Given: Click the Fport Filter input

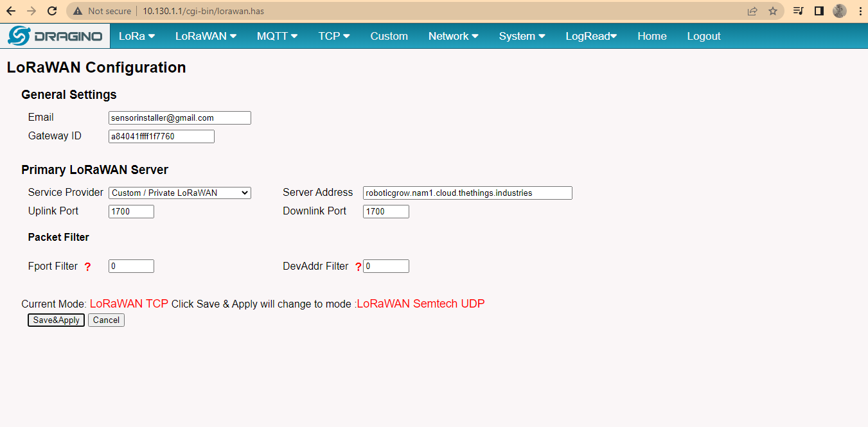Looking at the screenshot, I should tap(131, 266).
